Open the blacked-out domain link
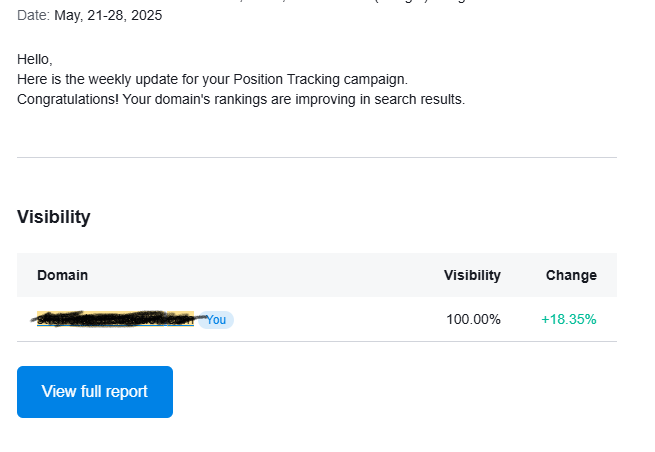655x452 pixels. point(115,320)
